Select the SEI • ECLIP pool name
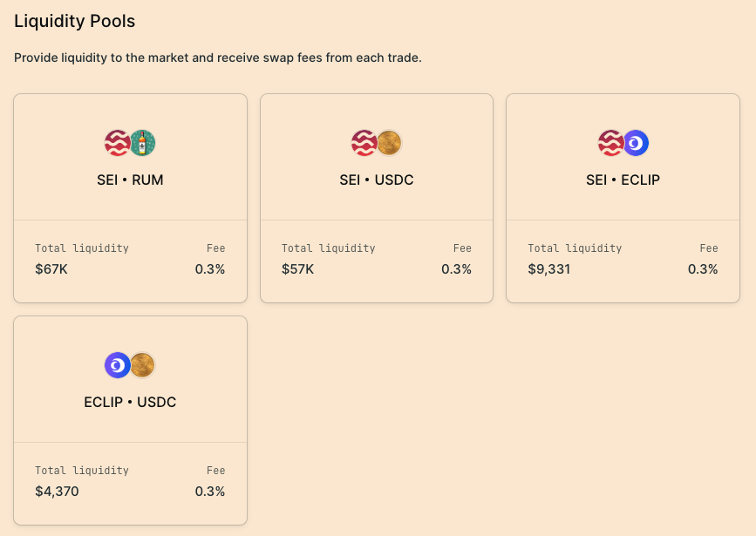This screenshot has height=536, width=756. pyautogui.click(x=623, y=180)
